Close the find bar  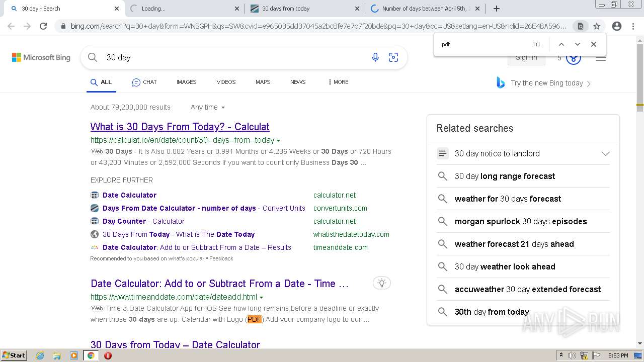click(594, 44)
